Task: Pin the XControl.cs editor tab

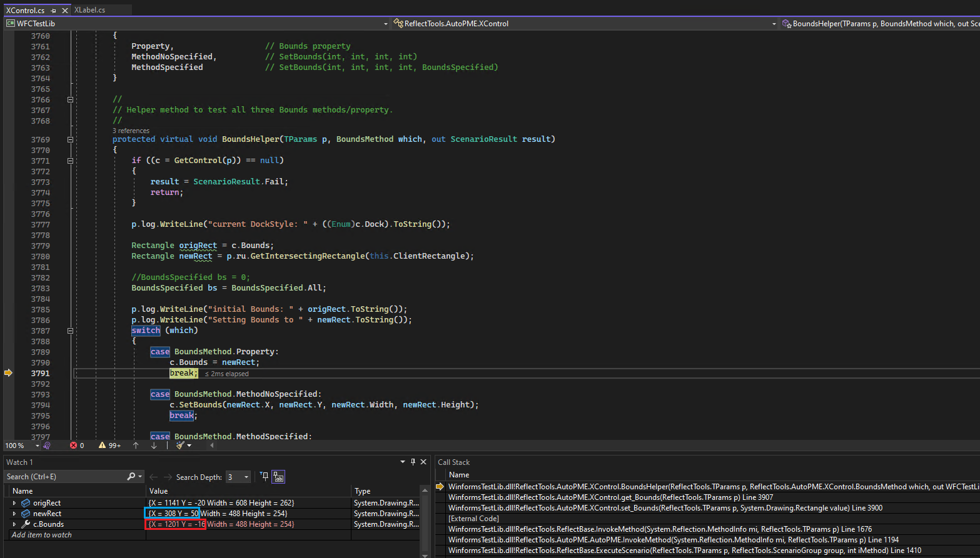Action: 54,11
